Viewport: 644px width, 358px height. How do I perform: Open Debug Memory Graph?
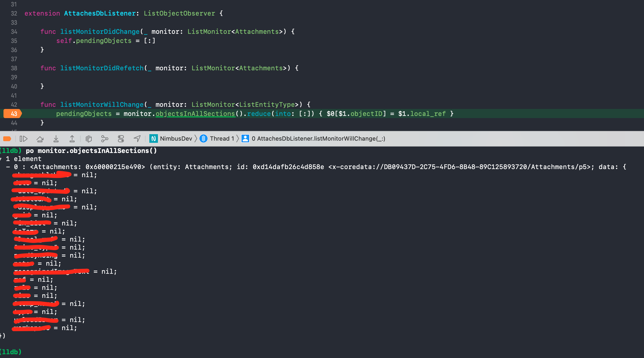105,139
